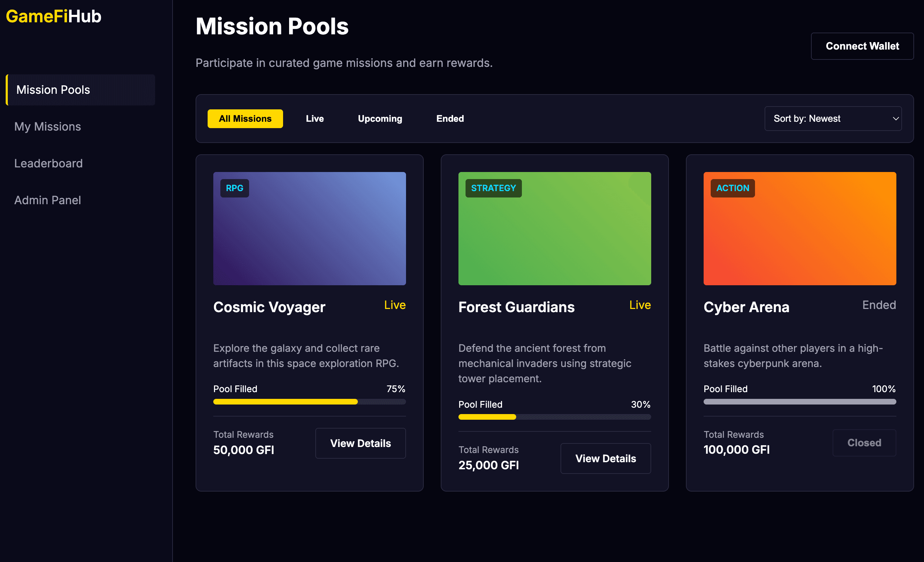Click Connect Wallet
The image size is (924, 562).
pos(862,46)
